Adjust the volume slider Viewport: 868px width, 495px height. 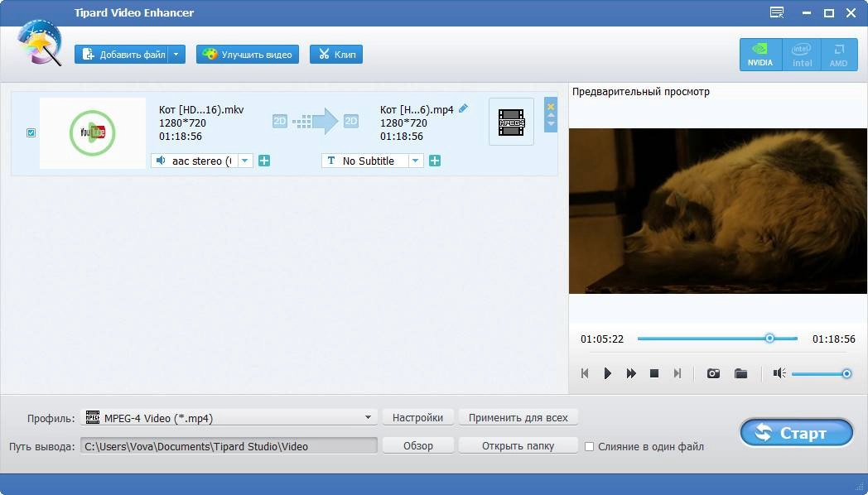coord(822,374)
